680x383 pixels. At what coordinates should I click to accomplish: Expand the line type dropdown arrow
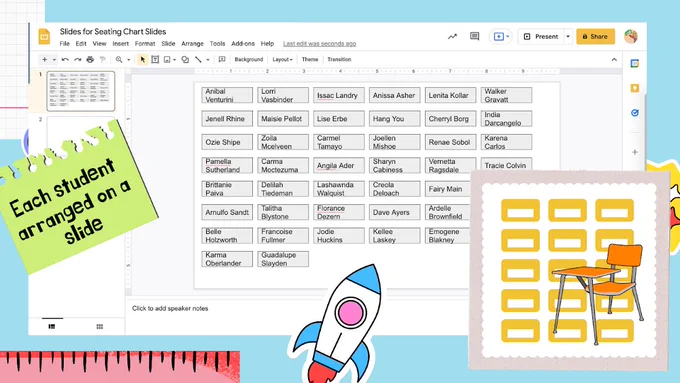pyautogui.click(x=208, y=59)
